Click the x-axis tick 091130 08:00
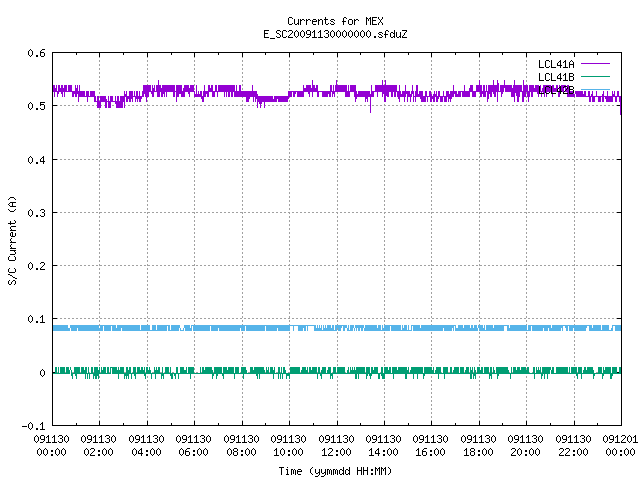This screenshot has width=640, height=480. [241, 446]
